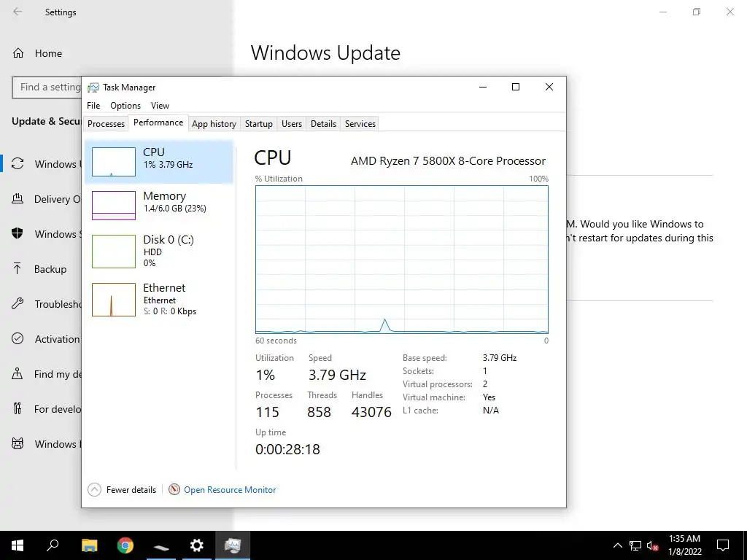747x560 pixels.
Task: Launch Google Chrome from taskbar
Action: point(125,545)
